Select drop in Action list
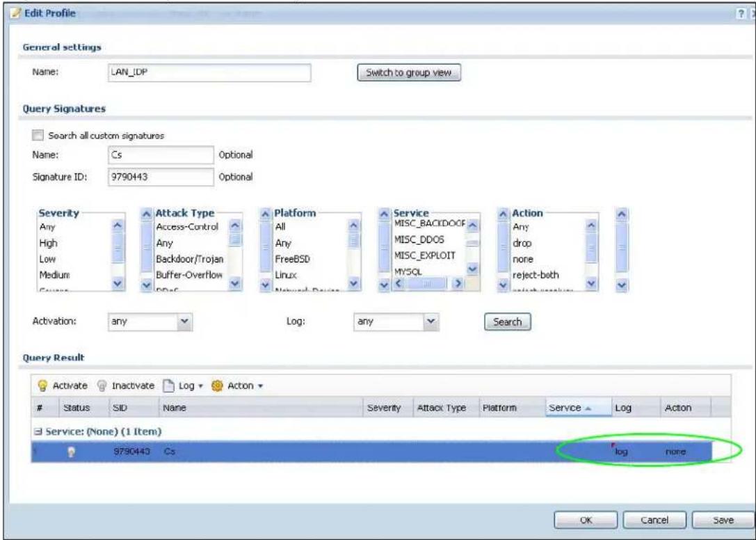Image resolution: width=756 pixels, height=540 pixels. coord(522,244)
